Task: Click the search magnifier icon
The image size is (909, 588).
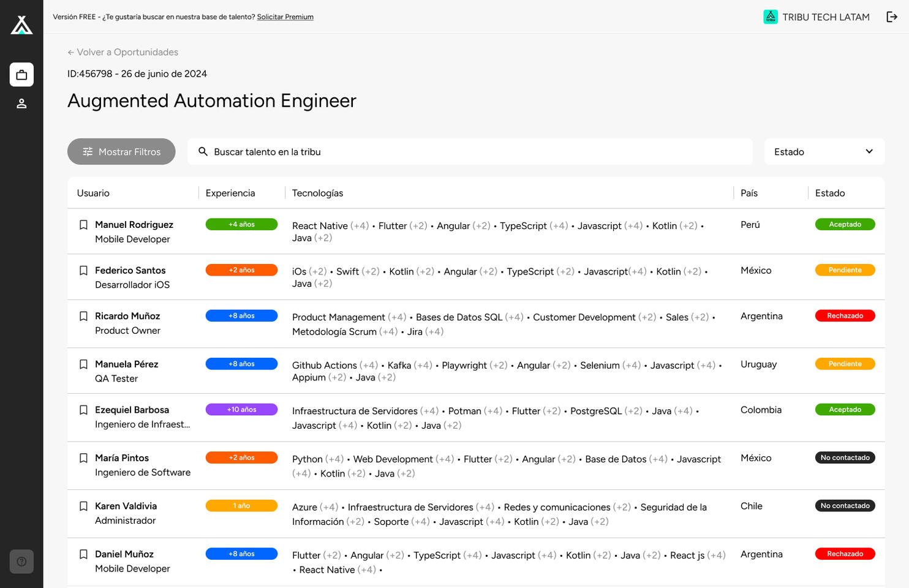Action: [203, 151]
